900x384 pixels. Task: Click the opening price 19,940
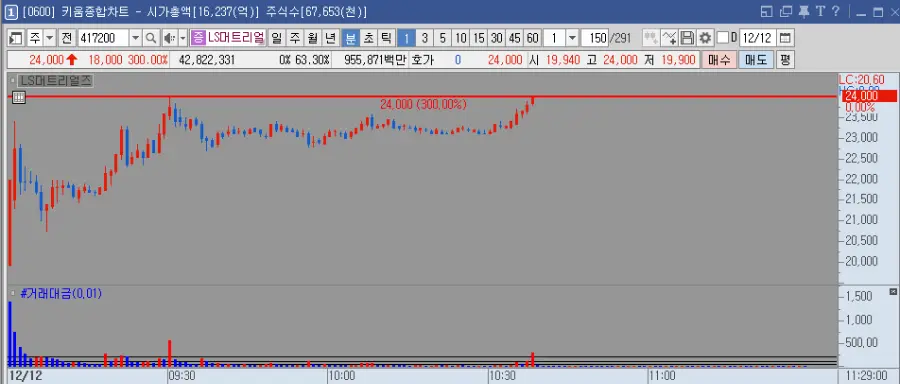pyautogui.click(x=562, y=60)
